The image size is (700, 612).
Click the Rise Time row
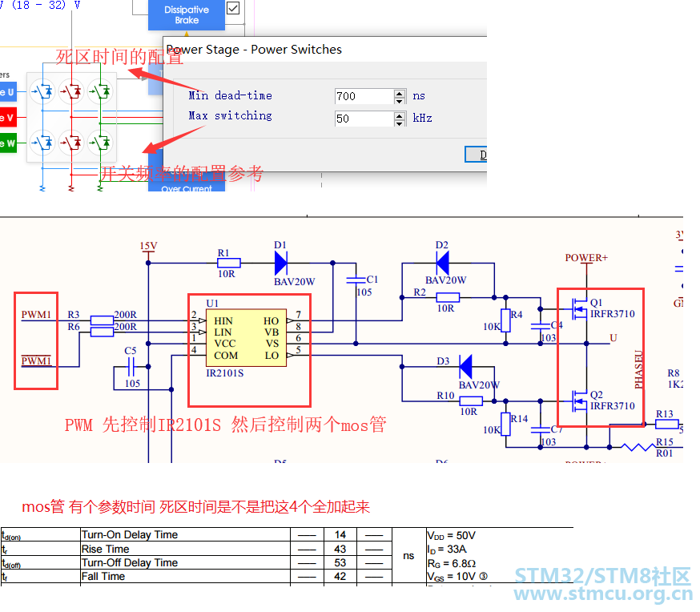(x=196, y=549)
